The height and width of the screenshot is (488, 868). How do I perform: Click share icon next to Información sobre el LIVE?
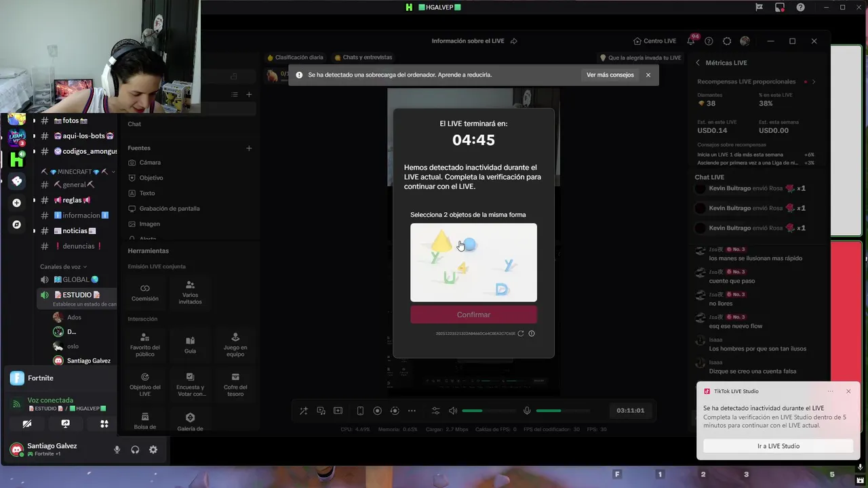(x=513, y=41)
